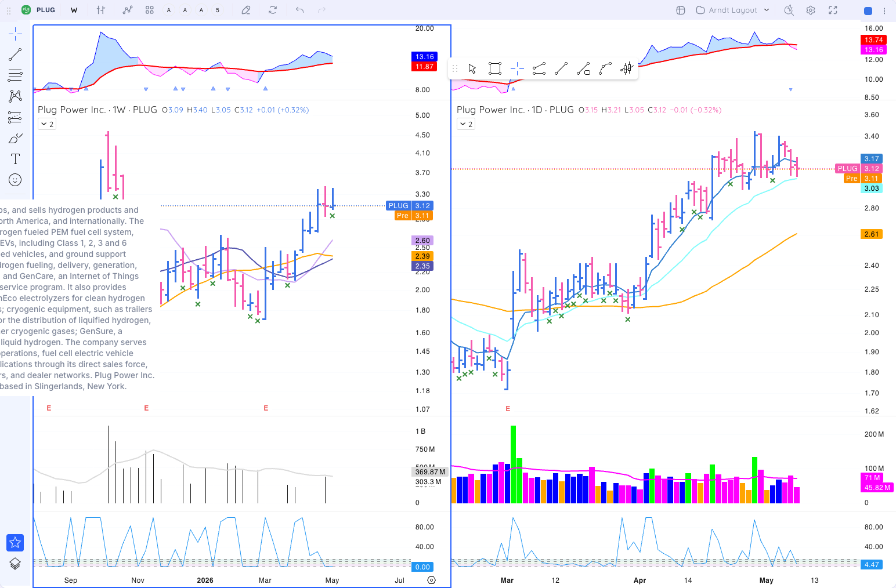Open the Fibonacci tools in left sidebar
896x588 pixels.
tap(15, 75)
